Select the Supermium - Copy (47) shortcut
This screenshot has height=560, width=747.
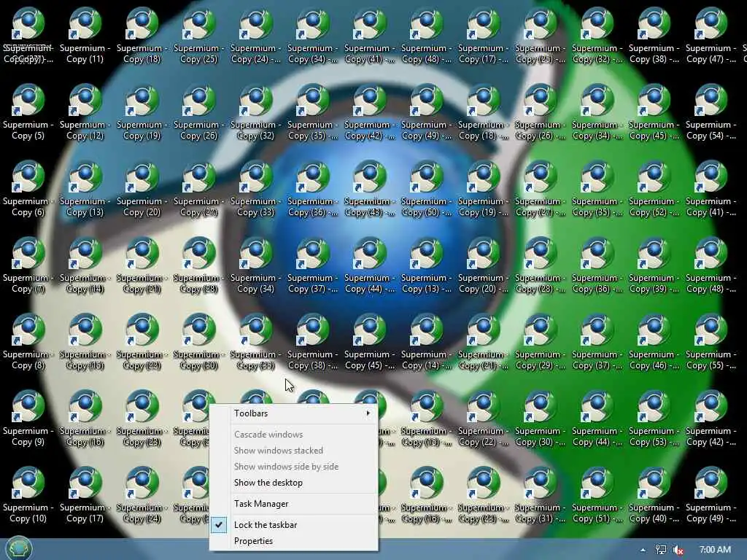[711, 36]
